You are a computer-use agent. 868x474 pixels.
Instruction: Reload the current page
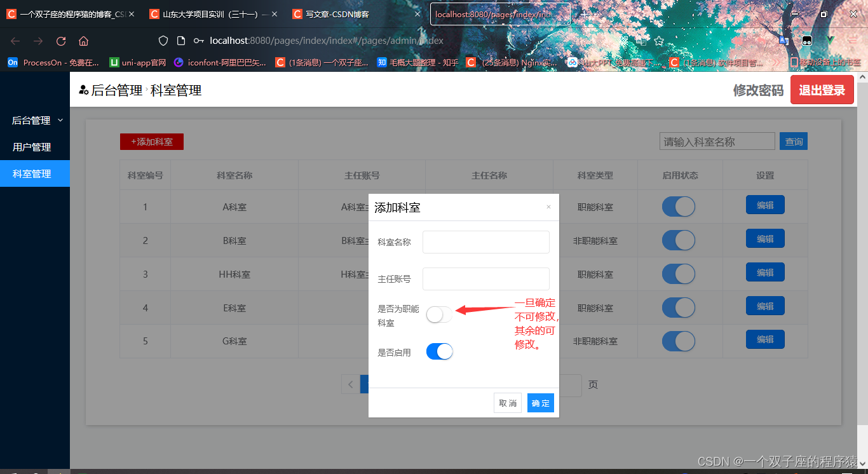click(x=61, y=41)
